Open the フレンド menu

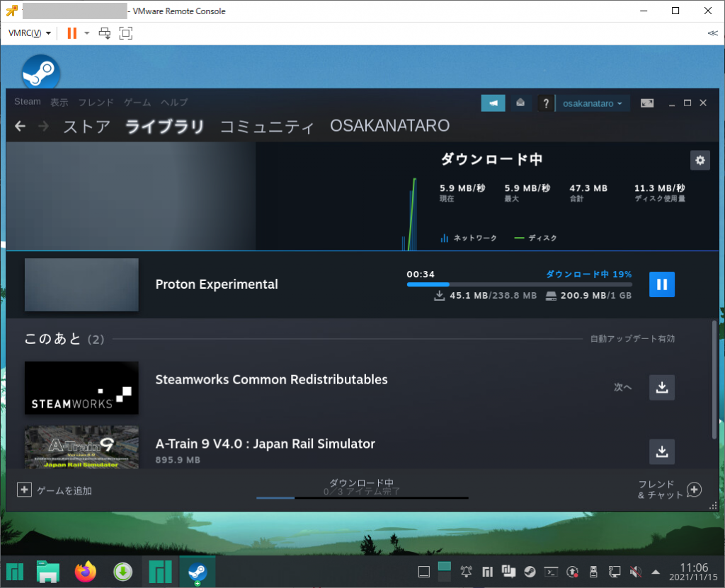click(x=96, y=102)
